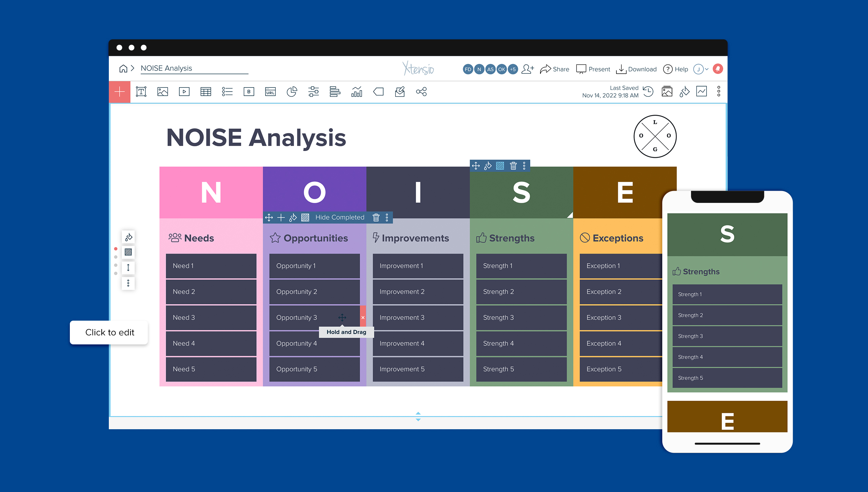Click left sidebar section color paint bucket
Image resolution: width=868 pixels, height=492 pixels.
128,237
